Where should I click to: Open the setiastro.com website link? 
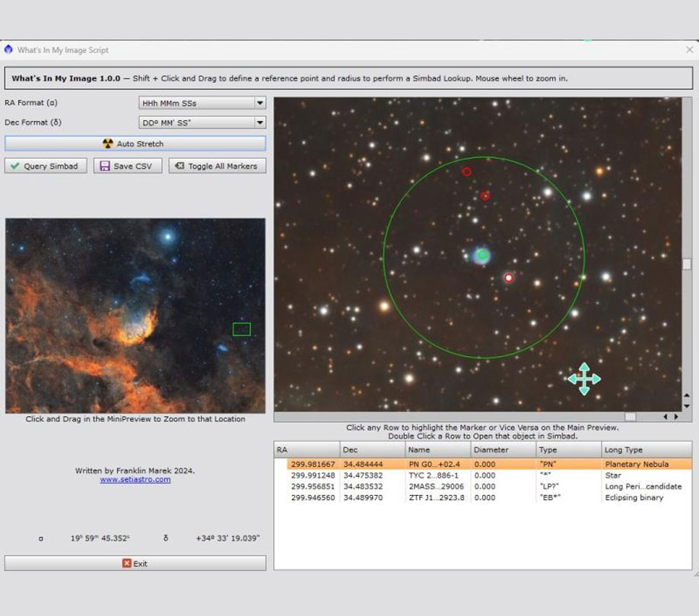point(135,479)
